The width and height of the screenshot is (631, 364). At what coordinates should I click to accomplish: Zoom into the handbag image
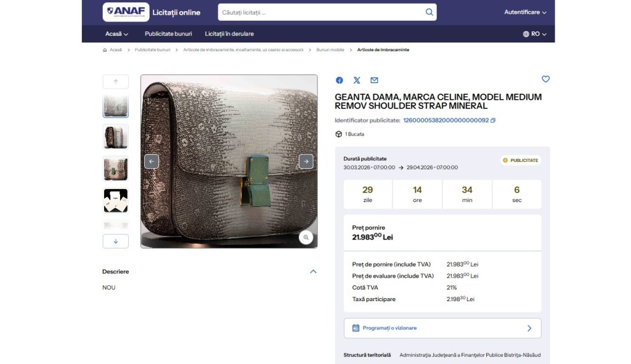click(x=306, y=237)
